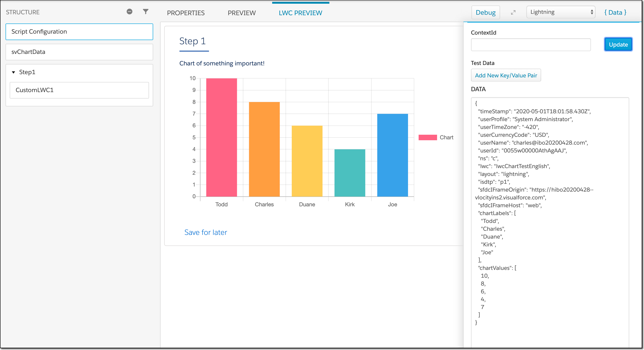Click the Update button
Image resolution: width=644 pixels, height=350 pixels.
tap(618, 44)
